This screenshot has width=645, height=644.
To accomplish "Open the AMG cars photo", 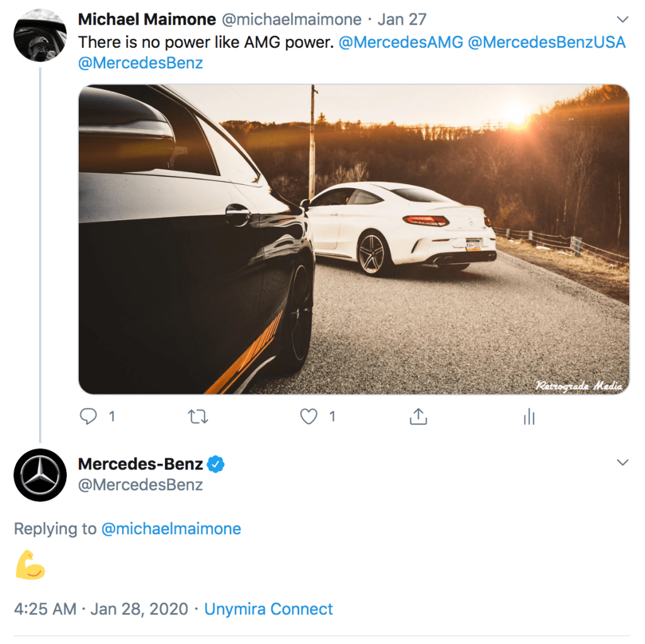I will [x=353, y=239].
